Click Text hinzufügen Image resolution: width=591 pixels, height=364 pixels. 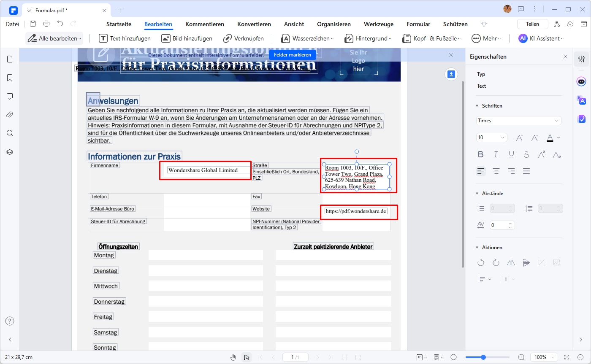(125, 38)
